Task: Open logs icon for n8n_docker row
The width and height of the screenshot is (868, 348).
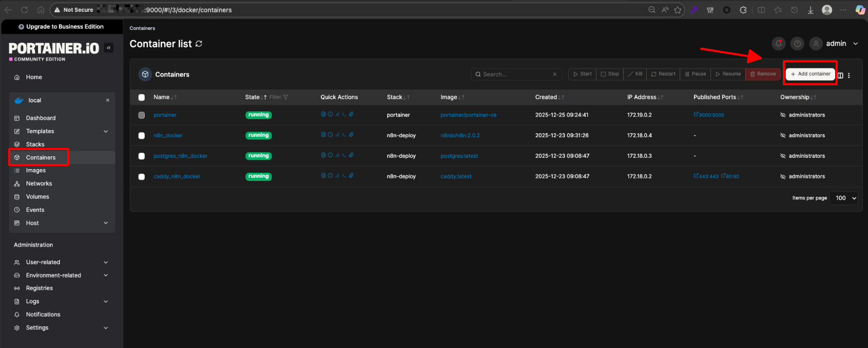Action: [x=323, y=134]
